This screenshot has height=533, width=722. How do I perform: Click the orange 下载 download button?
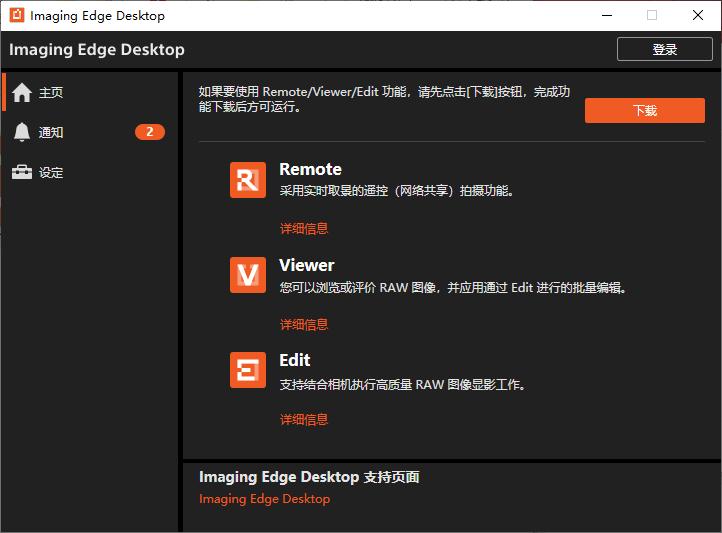tap(645, 110)
